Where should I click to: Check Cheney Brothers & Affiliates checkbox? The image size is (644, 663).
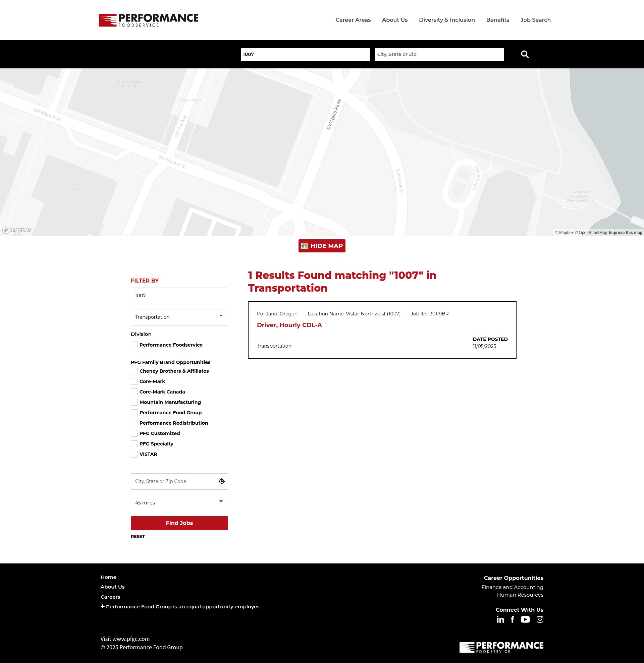point(134,371)
